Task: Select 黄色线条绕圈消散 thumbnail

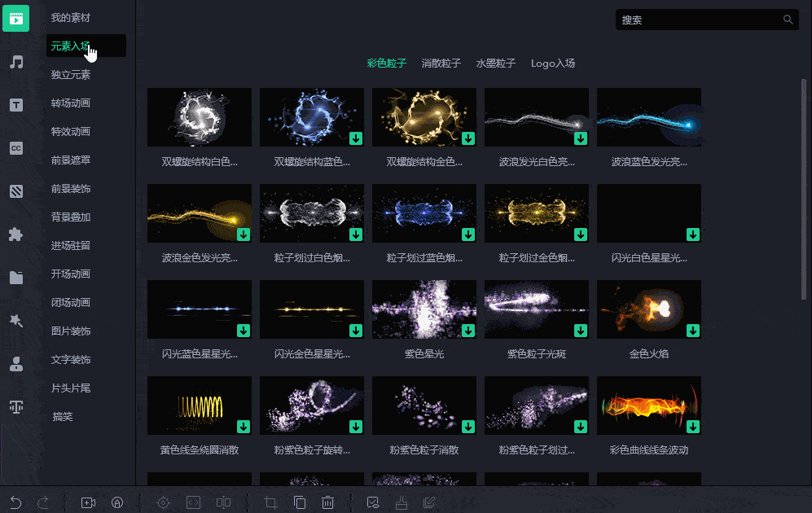Action: tap(200, 406)
